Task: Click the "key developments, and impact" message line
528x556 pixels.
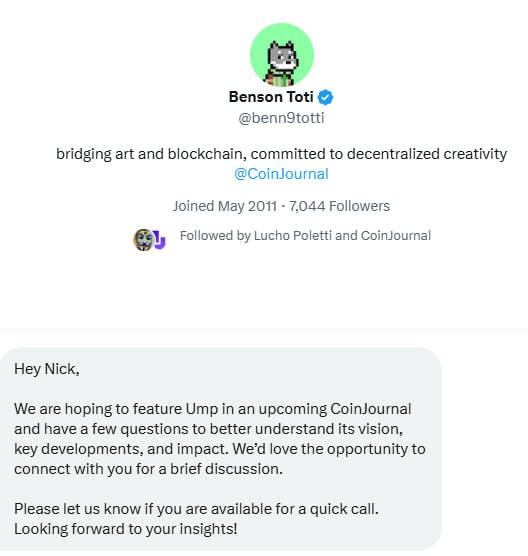Action: tap(219, 449)
